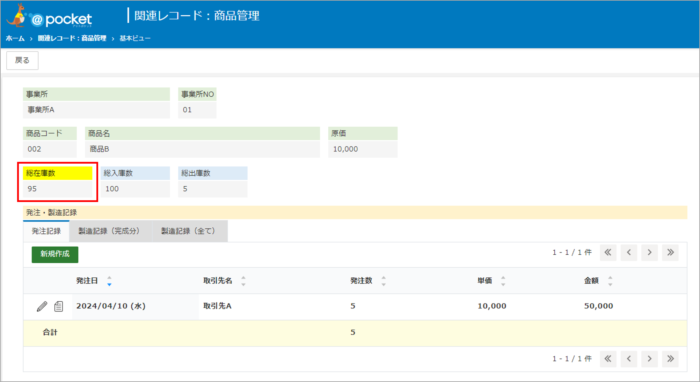700x382 pixels.
Task: Sort by 発注日 column arrows
Action: tap(109, 281)
